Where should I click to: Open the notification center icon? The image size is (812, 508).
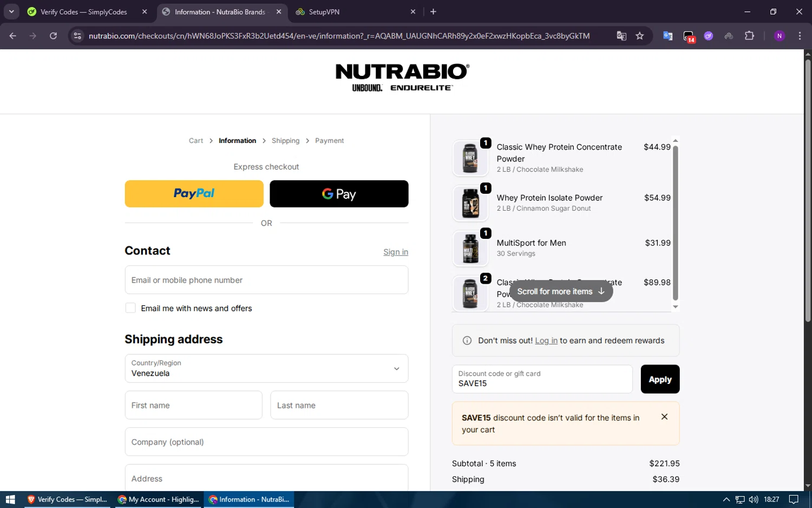pos(794,499)
